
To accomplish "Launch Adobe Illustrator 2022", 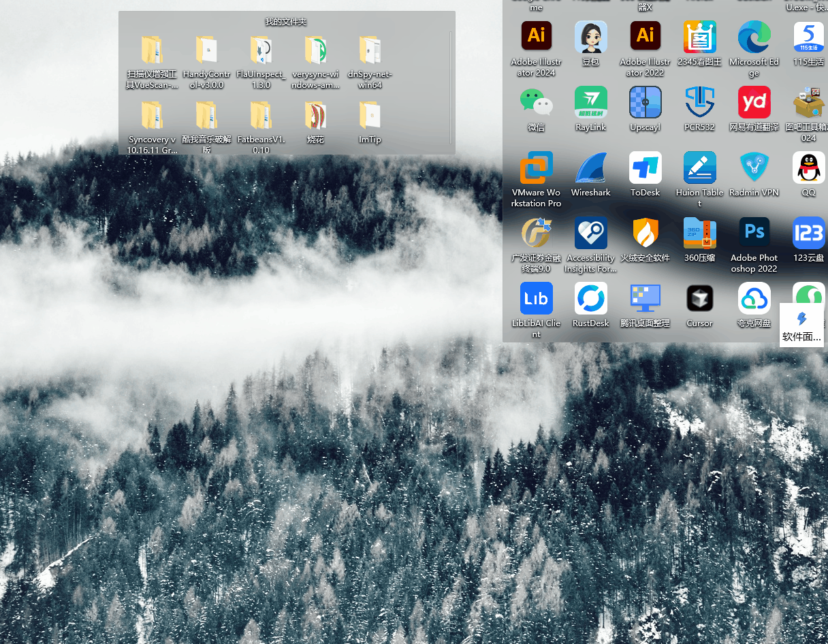I will coord(646,49).
